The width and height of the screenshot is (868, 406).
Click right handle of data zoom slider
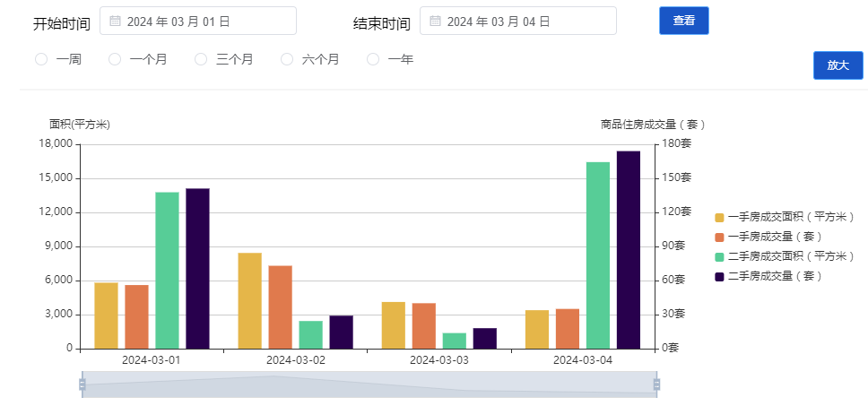(x=657, y=384)
